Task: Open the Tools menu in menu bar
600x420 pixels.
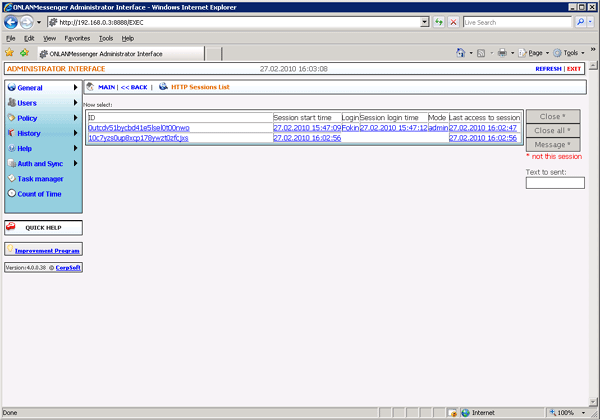Action: tap(106, 37)
